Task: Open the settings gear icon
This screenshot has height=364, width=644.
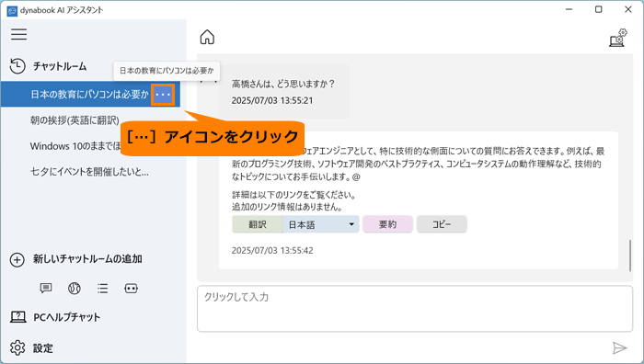Action: [17, 348]
